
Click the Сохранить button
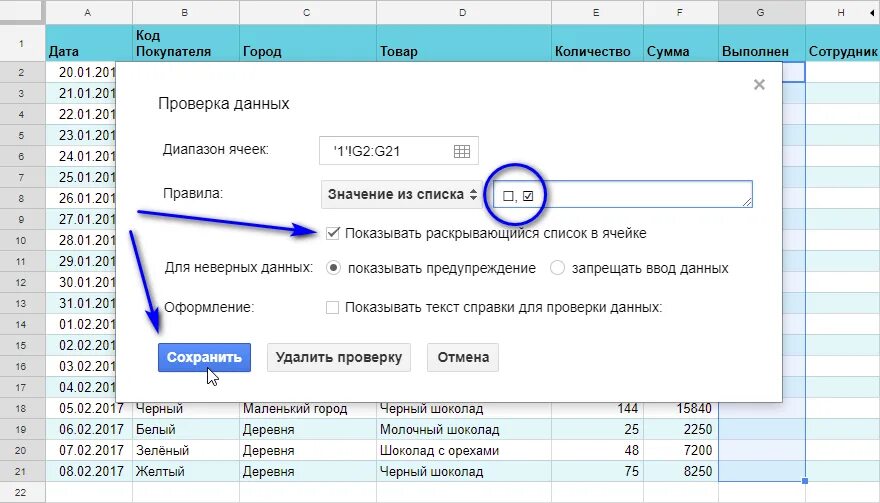point(204,357)
